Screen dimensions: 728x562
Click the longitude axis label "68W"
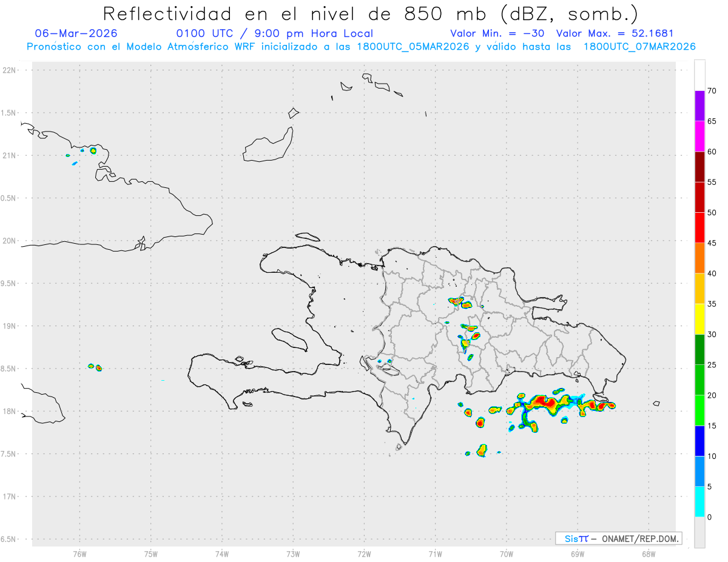[648, 554]
